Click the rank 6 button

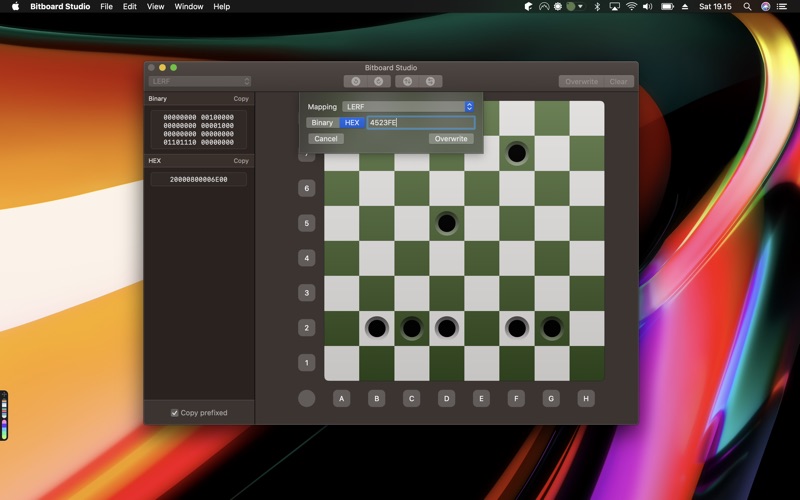307,188
